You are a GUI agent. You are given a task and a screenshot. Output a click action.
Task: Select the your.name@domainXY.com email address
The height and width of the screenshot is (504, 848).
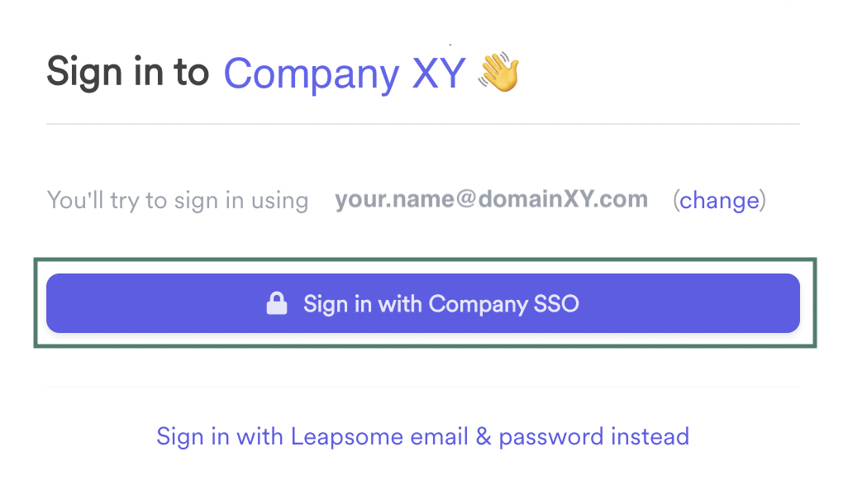(x=491, y=200)
